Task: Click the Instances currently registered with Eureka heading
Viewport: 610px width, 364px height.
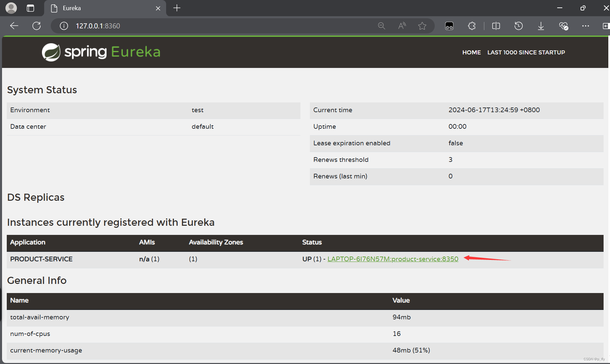Action: click(111, 222)
